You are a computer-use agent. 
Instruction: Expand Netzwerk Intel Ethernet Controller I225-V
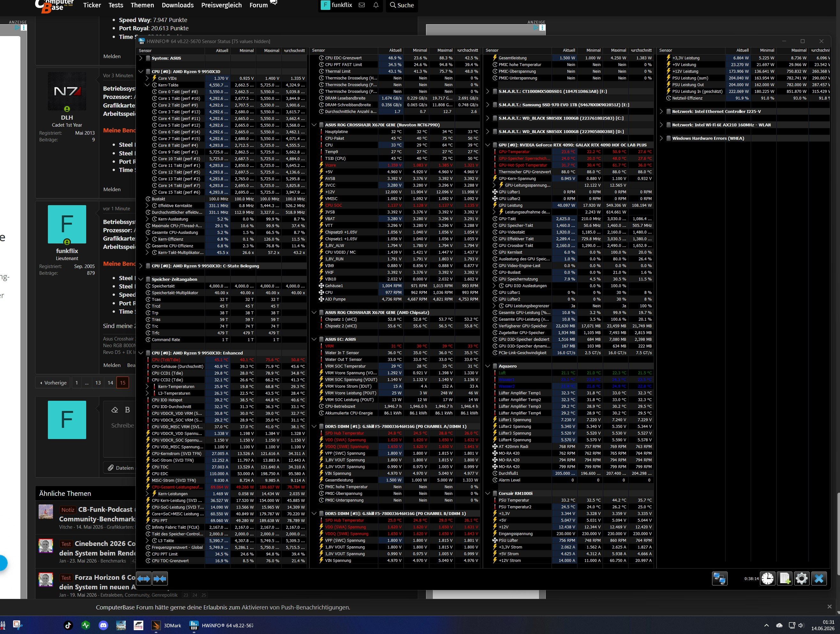point(662,112)
